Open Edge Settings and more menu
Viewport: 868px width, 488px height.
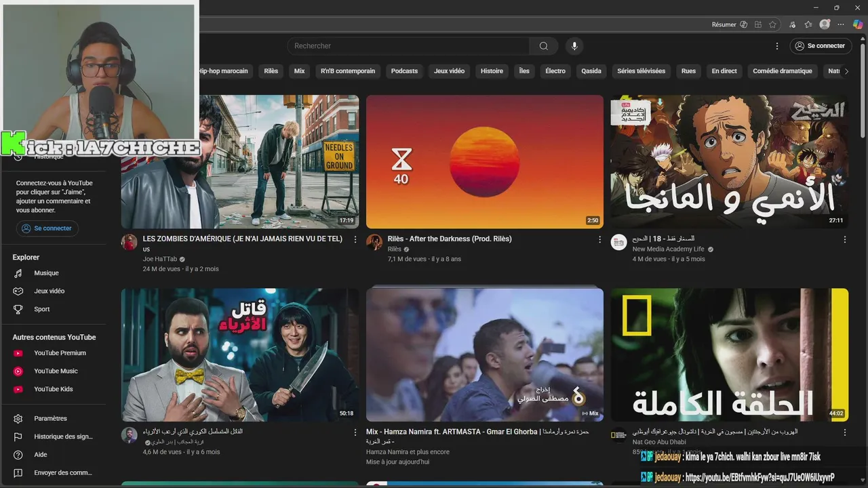point(842,24)
